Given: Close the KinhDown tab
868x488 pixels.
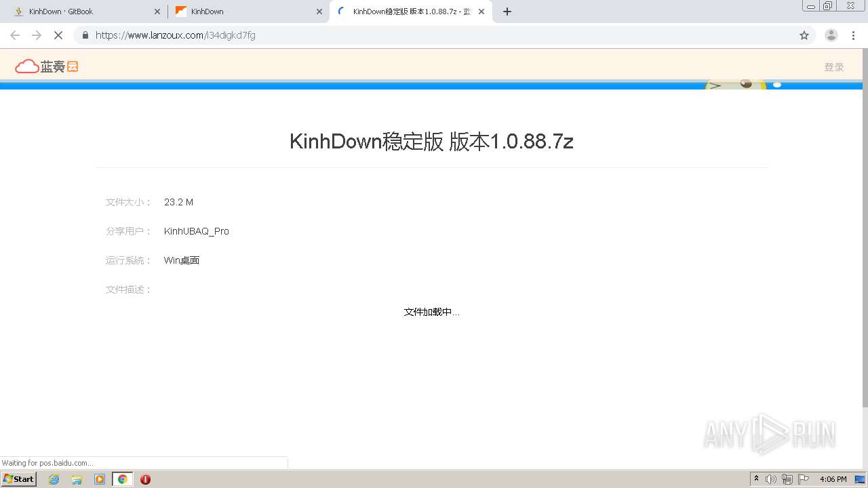Looking at the screenshot, I should coord(319,12).
